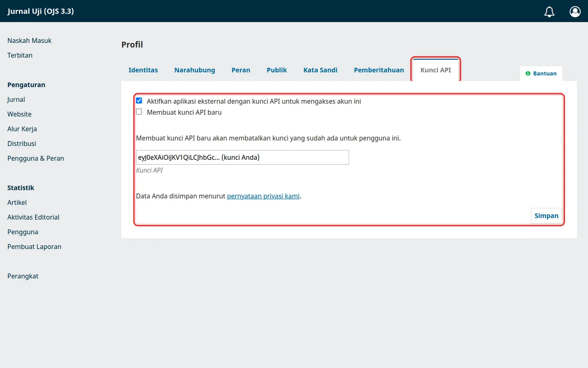This screenshot has height=368, width=588.
Task: Open Alur Kerja settings
Action: tap(22, 129)
